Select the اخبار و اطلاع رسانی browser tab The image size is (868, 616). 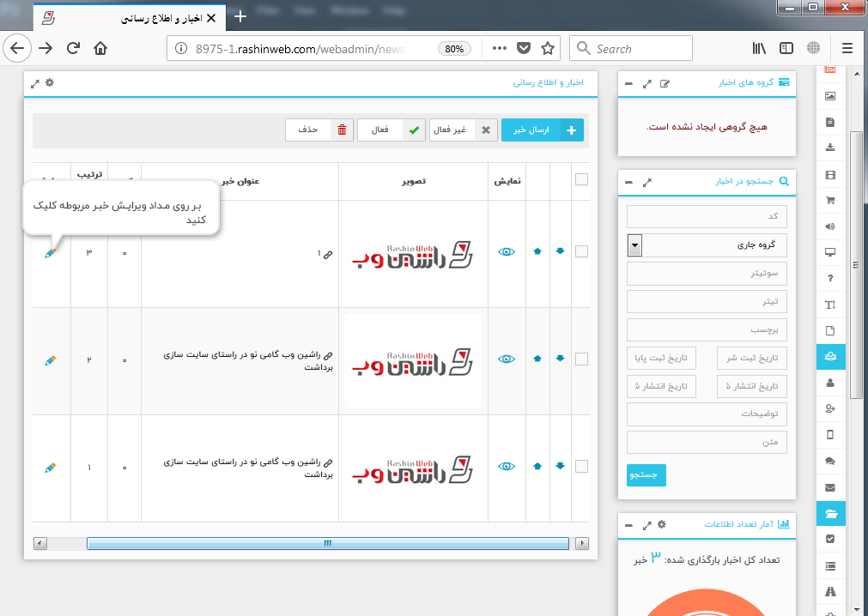129,18
